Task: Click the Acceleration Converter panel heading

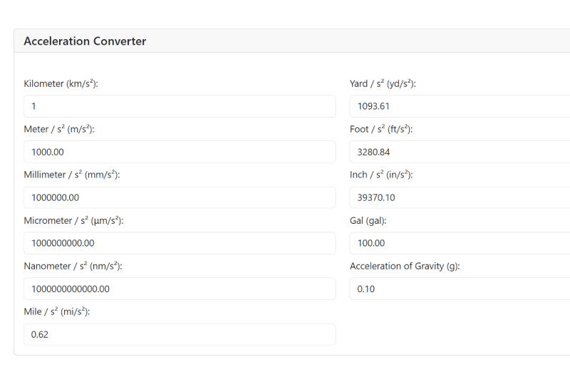Action: 85,41
